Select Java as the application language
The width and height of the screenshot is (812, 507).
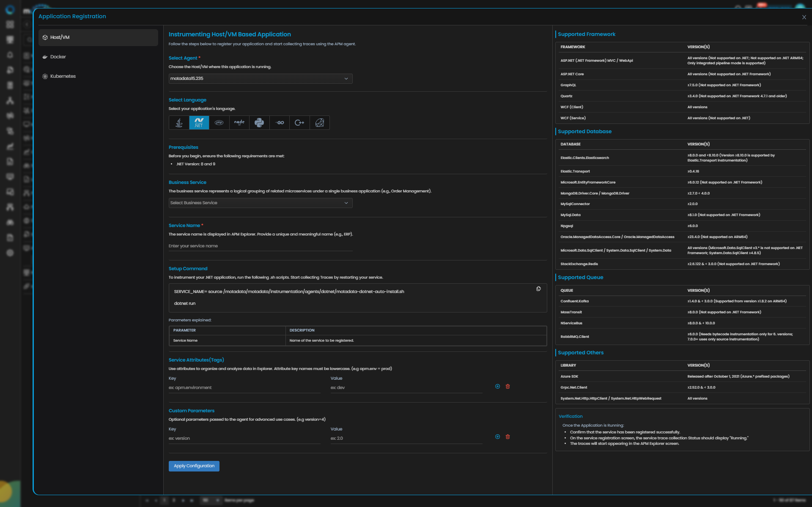click(179, 123)
